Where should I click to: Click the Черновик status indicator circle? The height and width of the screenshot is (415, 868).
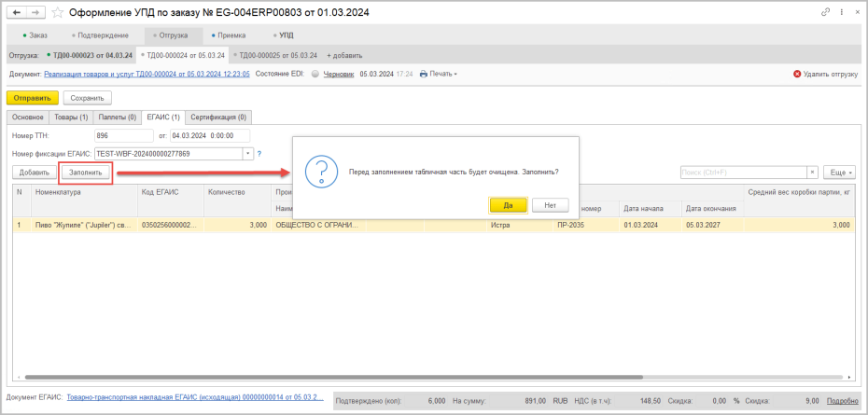click(315, 75)
